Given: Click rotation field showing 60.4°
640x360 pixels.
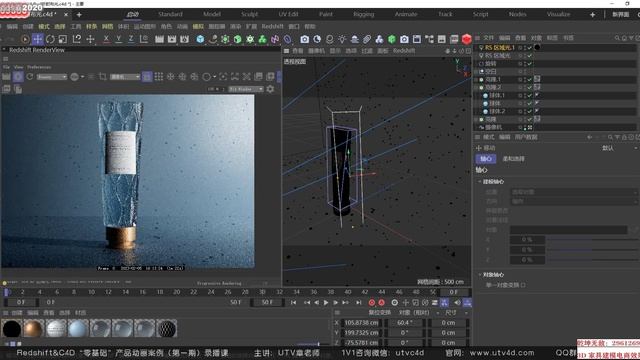Looking at the screenshot, I should [x=404, y=322].
